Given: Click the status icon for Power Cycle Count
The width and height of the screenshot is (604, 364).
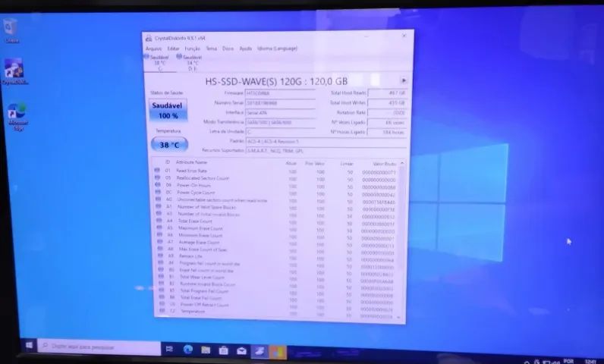Looking at the screenshot, I should pos(158,192).
